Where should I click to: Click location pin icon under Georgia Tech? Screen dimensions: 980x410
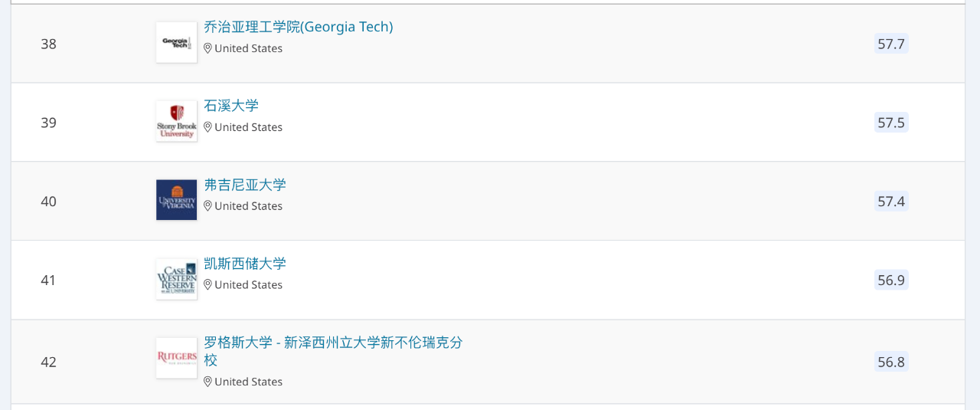pyautogui.click(x=207, y=48)
